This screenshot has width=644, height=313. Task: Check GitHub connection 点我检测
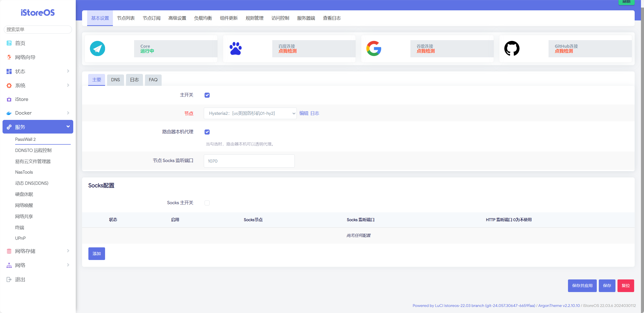[x=564, y=51]
